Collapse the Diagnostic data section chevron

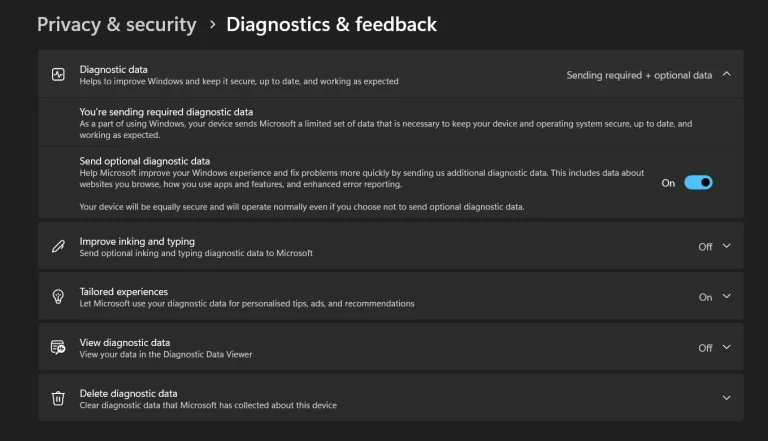point(726,74)
